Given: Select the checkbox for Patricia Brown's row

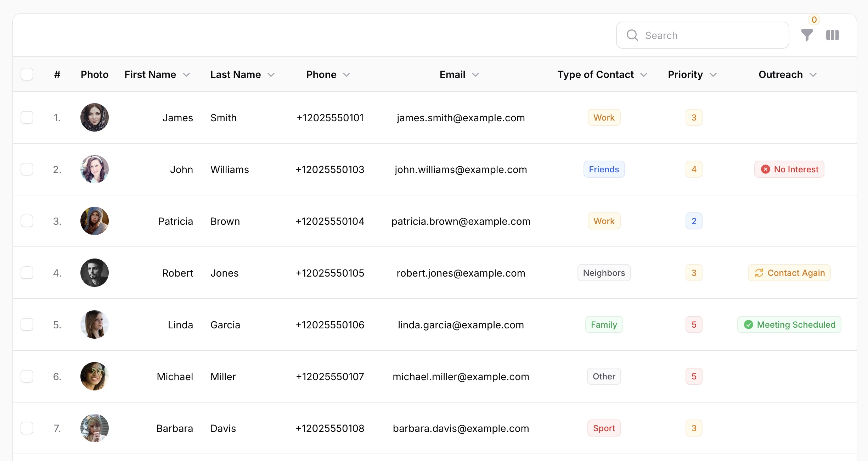Looking at the screenshot, I should click(x=27, y=221).
